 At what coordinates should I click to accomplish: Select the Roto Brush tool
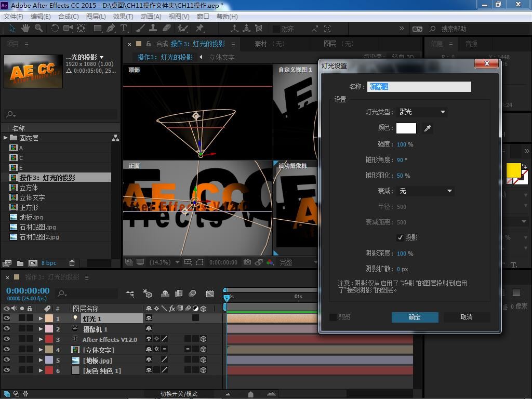[182, 29]
